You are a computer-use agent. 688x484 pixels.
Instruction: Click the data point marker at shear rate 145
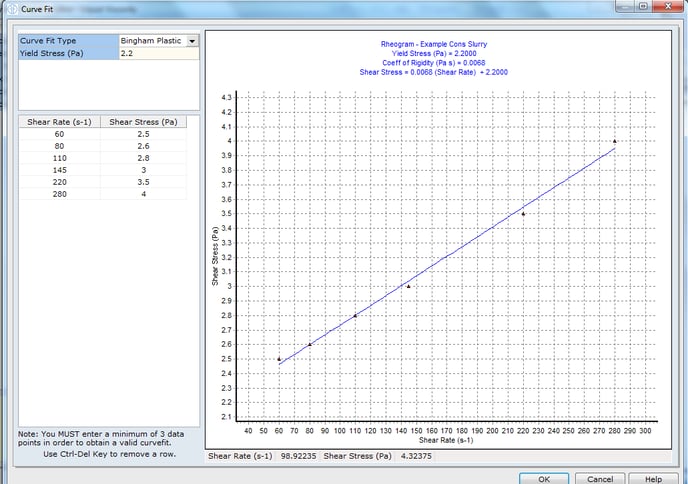(x=408, y=286)
